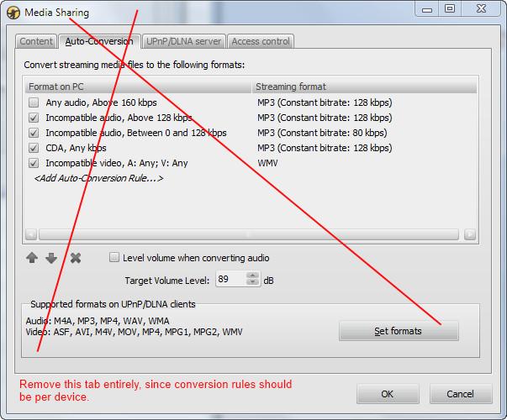
Task: Disable the Incompatible video rule checkbox
Action: coord(34,163)
